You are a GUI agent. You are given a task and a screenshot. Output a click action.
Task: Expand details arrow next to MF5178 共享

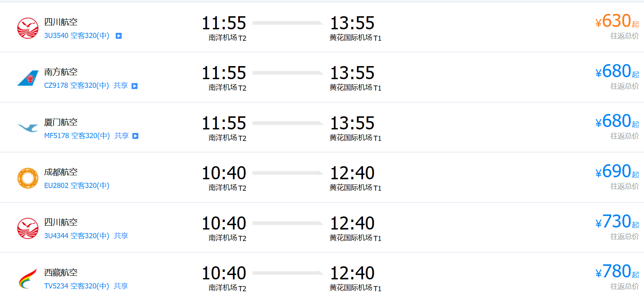point(136,136)
